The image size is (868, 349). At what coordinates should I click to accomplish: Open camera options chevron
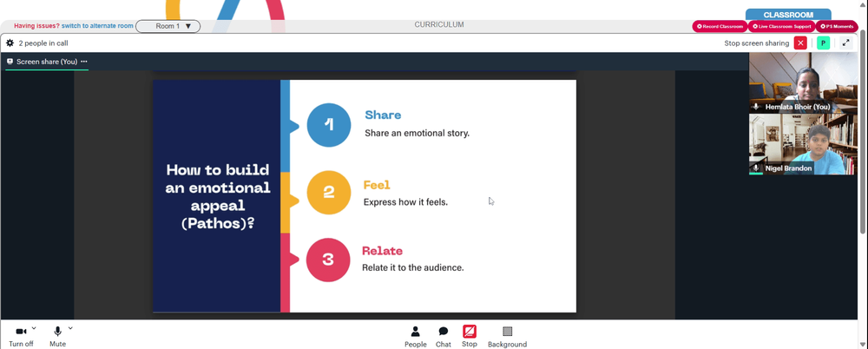[x=34, y=328]
